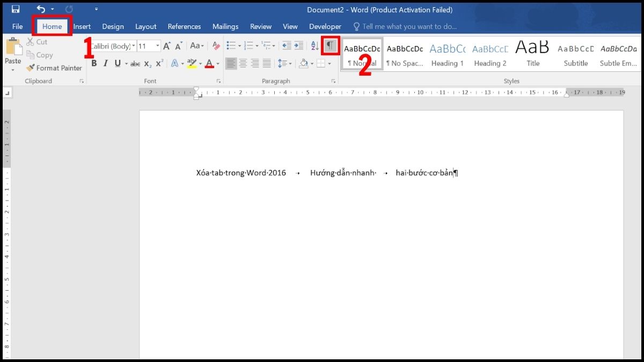Click the red font color swatch
Screen dimensions: 644x362
pos(210,63)
